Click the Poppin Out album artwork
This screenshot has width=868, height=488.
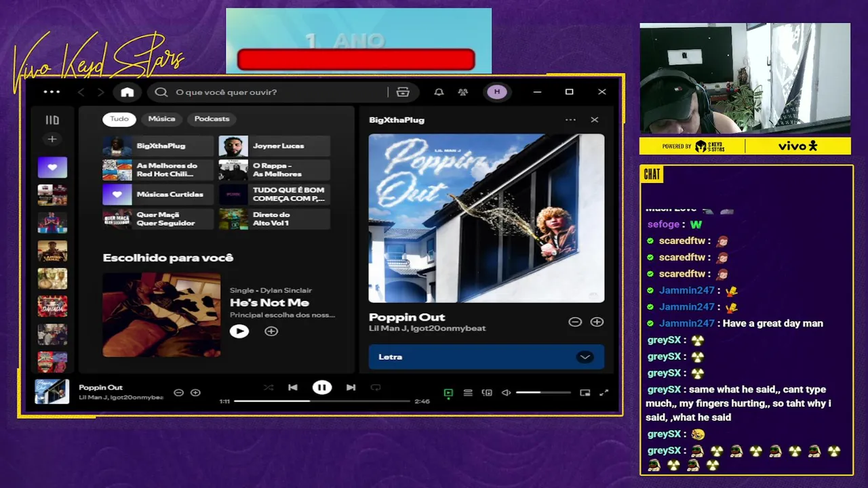pos(486,218)
